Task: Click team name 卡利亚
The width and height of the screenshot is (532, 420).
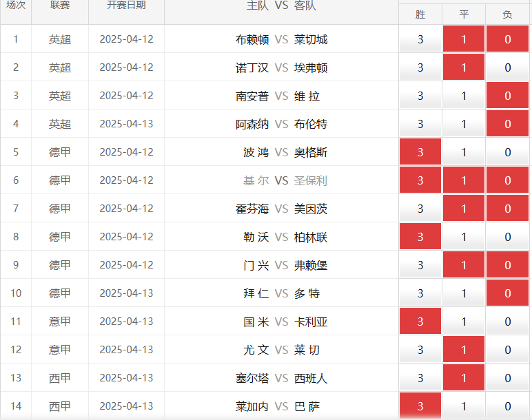Action: pyautogui.click(x=310, y=322)
